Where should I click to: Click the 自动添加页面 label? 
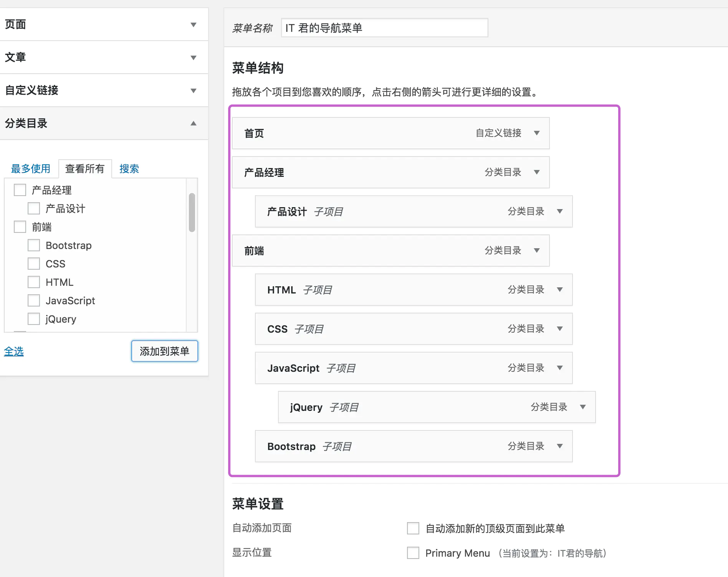262,528
